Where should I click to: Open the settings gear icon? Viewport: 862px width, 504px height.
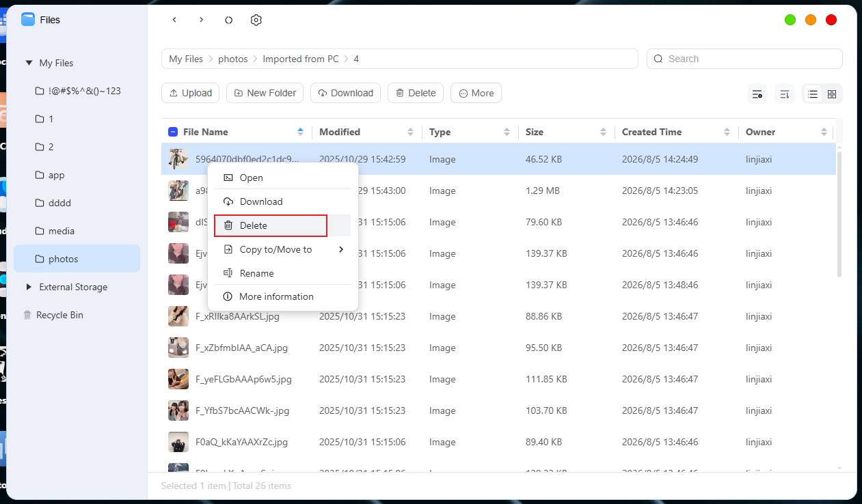[x=256, y=20]
